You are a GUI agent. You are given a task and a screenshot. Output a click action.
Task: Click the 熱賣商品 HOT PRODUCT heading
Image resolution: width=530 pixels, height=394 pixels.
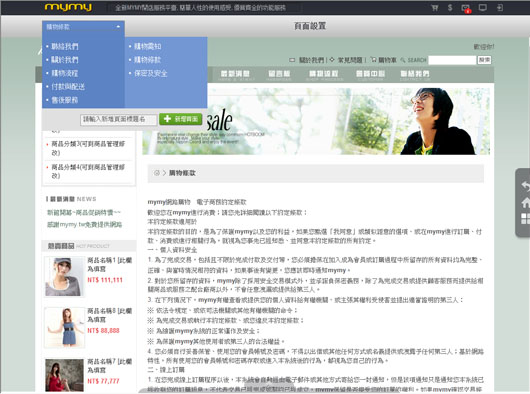[x=78, y=246]
